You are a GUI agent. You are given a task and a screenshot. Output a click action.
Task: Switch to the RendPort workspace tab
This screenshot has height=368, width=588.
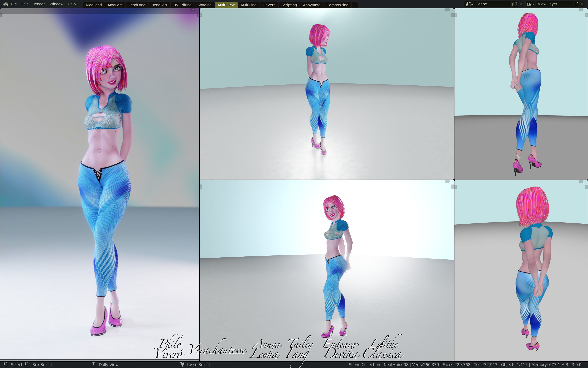coord(159,5)
